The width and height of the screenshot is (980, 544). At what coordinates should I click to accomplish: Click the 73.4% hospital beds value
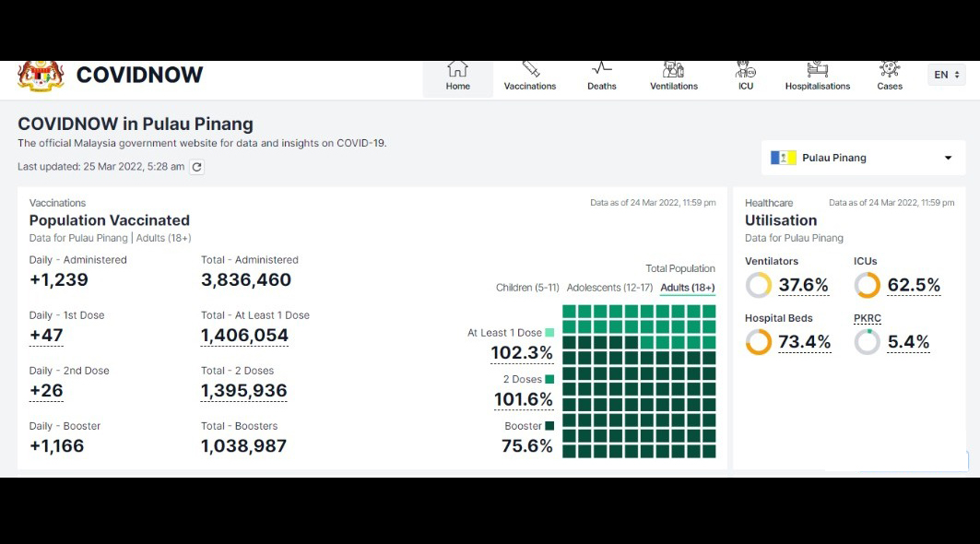[805, 342]
